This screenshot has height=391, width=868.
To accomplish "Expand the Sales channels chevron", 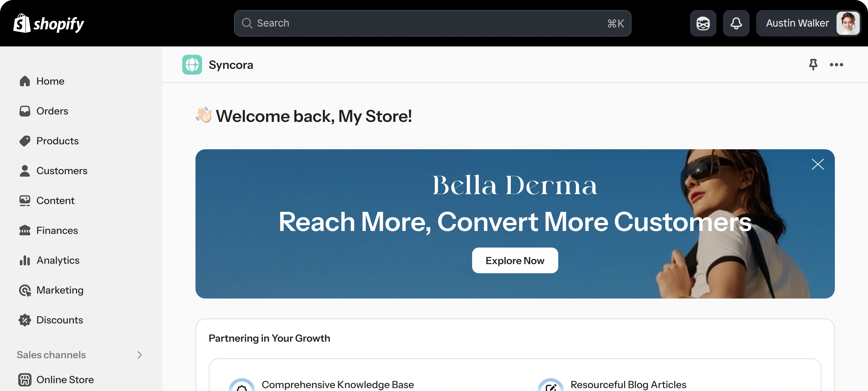I will tap(140, 355).
